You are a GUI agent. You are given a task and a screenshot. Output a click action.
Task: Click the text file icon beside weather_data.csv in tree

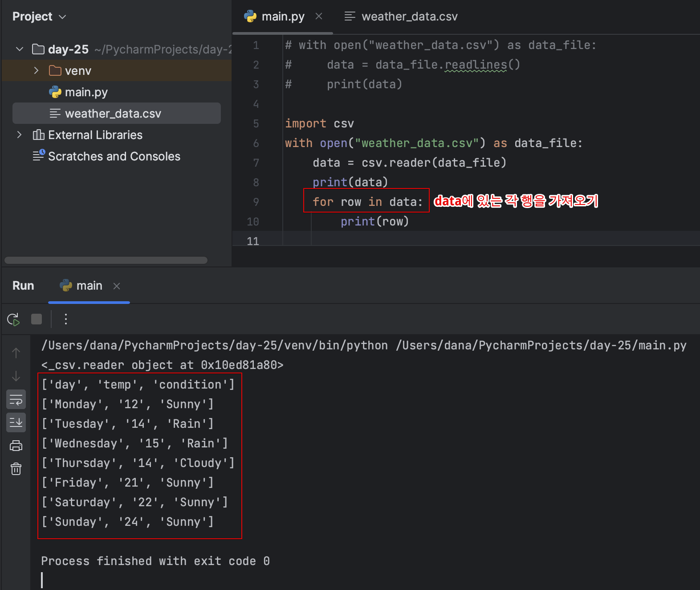[55, 114]
